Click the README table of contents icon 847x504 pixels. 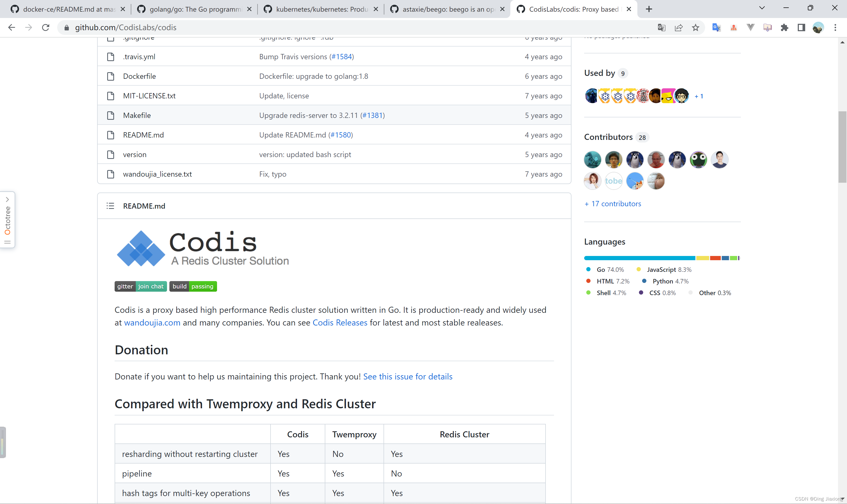[x=110, y=206]
